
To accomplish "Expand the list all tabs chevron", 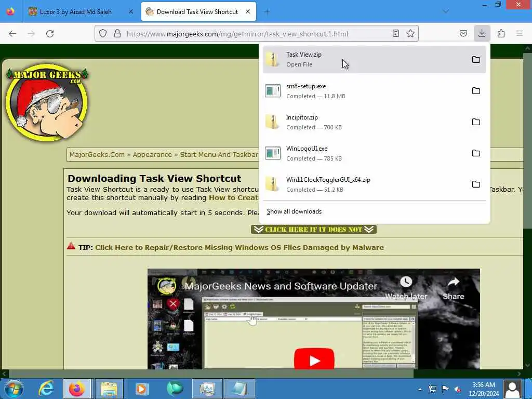I will [446, 11].
